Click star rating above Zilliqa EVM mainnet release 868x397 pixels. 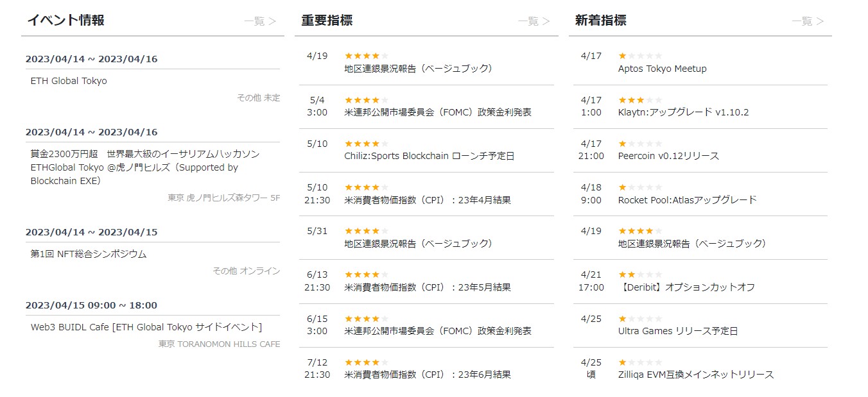point(639,362)
